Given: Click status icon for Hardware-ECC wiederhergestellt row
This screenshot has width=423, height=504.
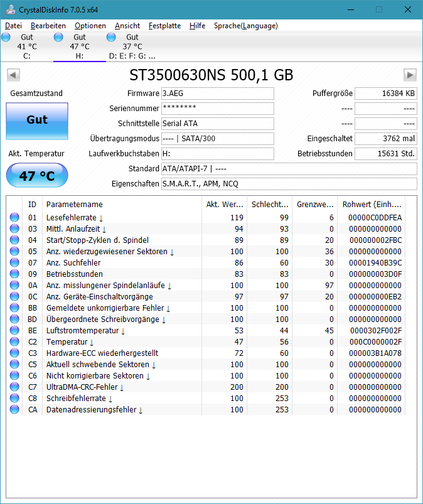Looking at the screenshot, I should click(x=14, y=353).
